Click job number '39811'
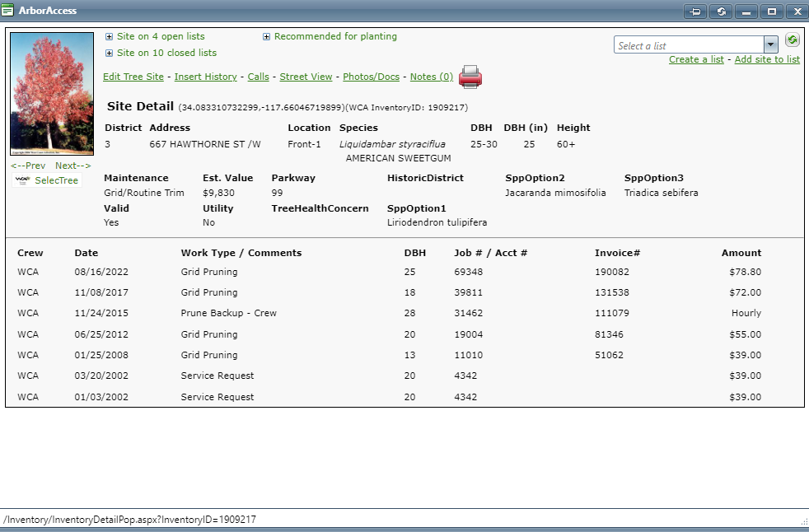The width and height of the screenshot is (809, 532). coord(469,292)
